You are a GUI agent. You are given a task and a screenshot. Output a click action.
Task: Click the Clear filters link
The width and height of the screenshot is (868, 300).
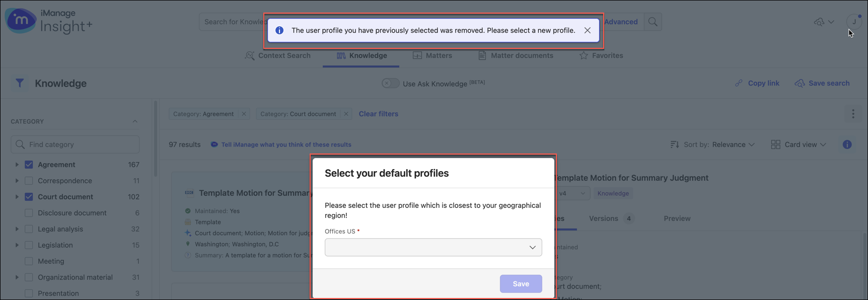coord(378,114)
